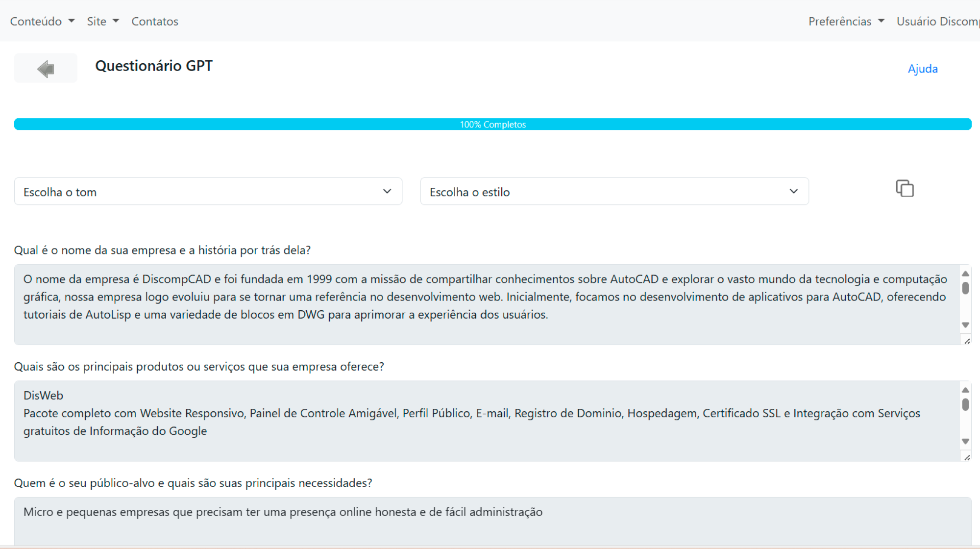Expand the Escolha o estilo dropdown
Screen dimensions: 980x549
point(614,191)
